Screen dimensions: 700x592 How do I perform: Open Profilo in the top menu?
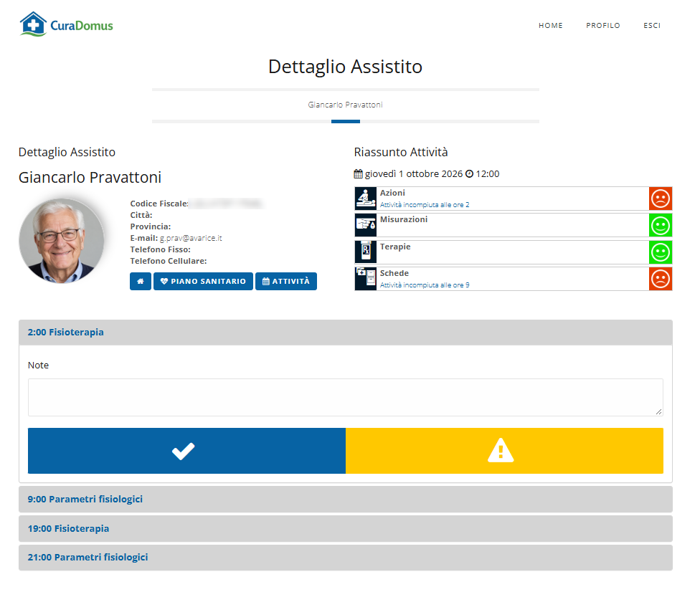tap(603, 25)
